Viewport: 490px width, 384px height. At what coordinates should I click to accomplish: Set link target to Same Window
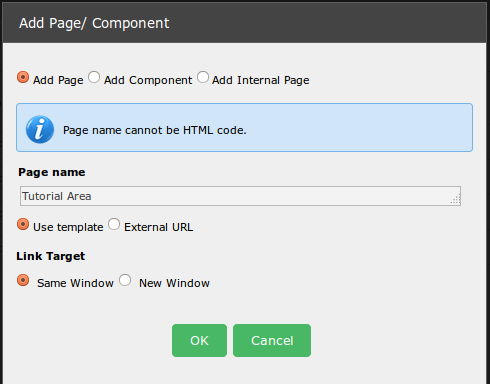tap(23, 280)
